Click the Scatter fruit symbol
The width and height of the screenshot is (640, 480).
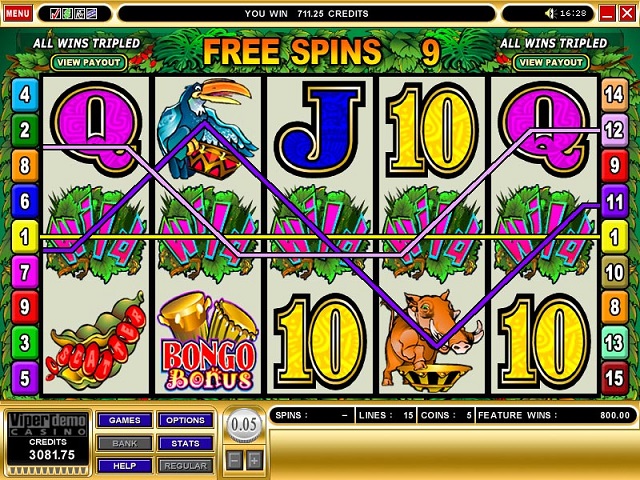coord(96,337)
